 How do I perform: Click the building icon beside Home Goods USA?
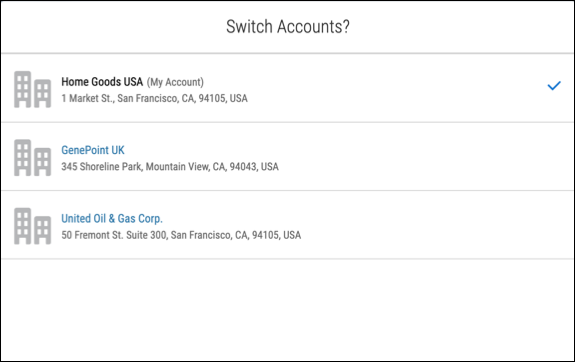[32, 89]
